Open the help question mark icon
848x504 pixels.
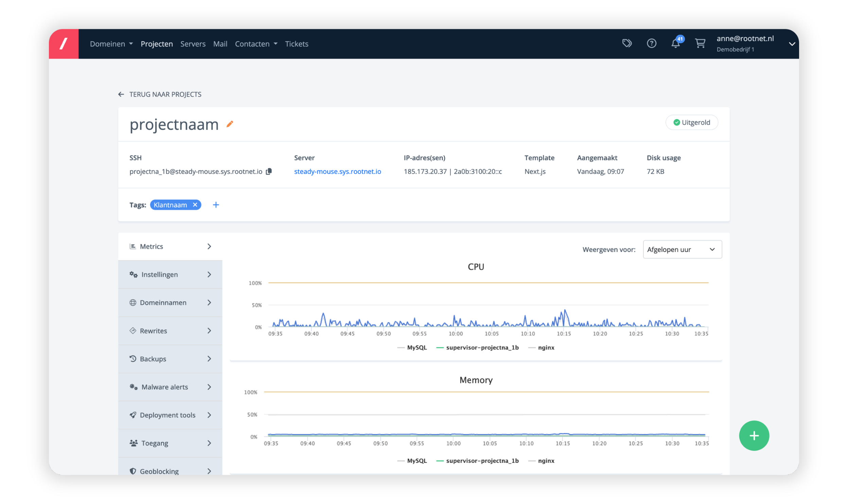tap(652, 43)
